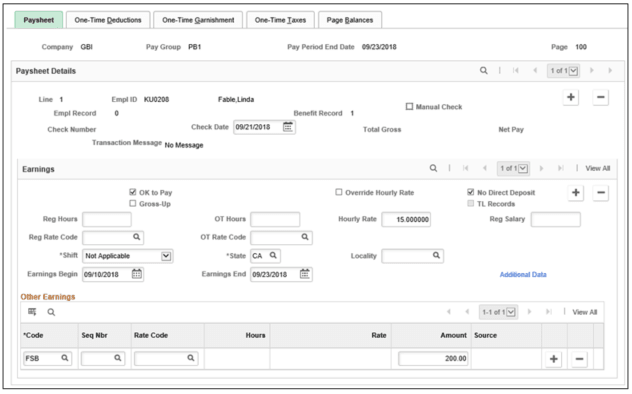The image size is (632, 394).
Task: Toggle the Manual Check checkbox
Action: click(x=410, y=107)
